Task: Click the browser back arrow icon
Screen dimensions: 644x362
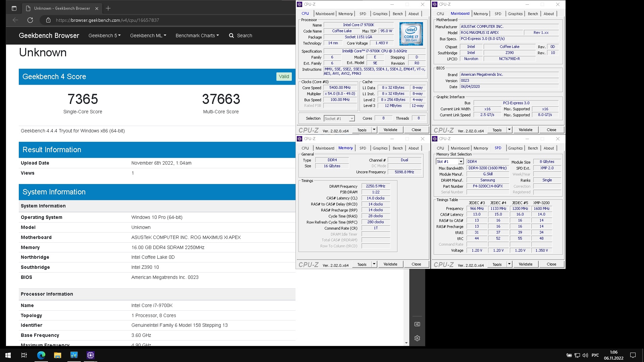Action: click(x=15, y=20)
